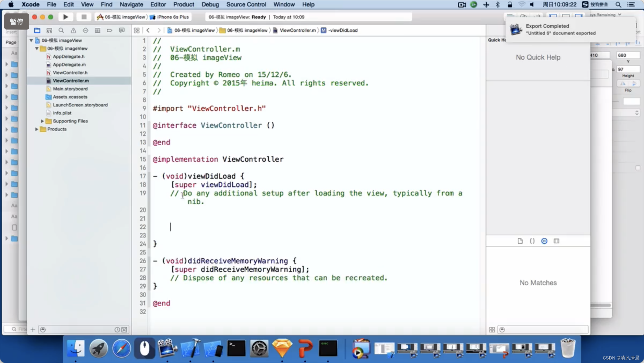
Task: Add a new file with the plus button
Action: point(33,329)
